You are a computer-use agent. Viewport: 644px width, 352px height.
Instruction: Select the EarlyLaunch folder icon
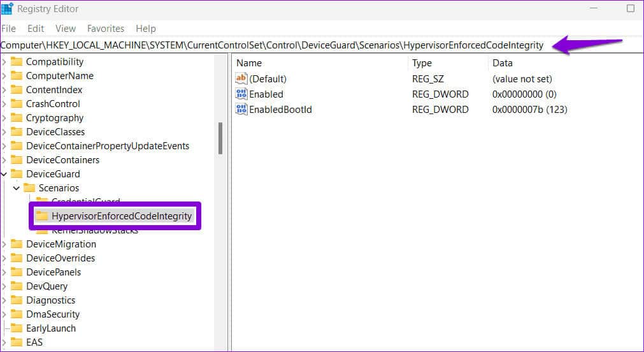pos(17,328)
